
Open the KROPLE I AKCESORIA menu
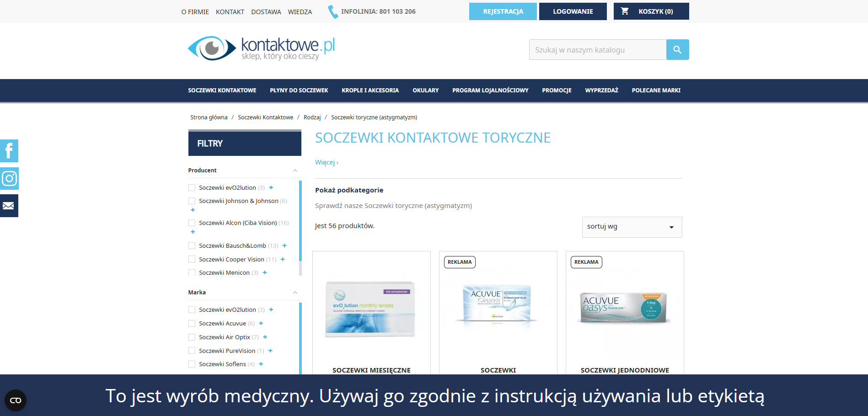point(370,90)
